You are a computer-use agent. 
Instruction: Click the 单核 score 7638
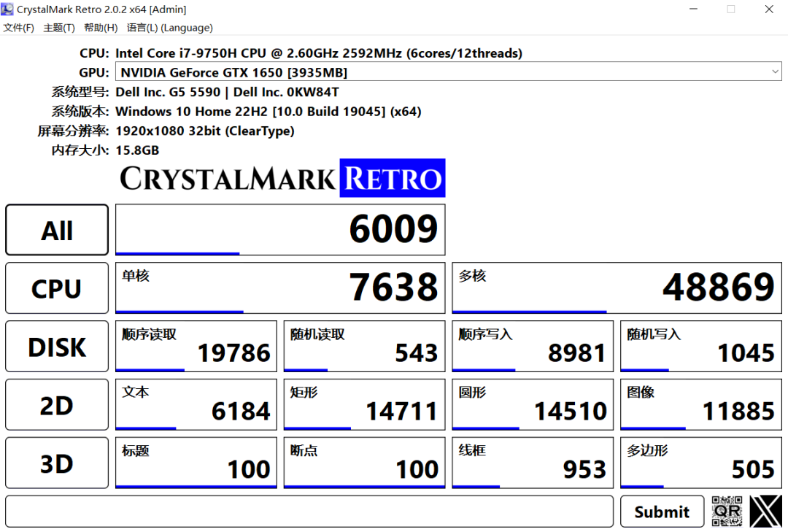(280, 288)
